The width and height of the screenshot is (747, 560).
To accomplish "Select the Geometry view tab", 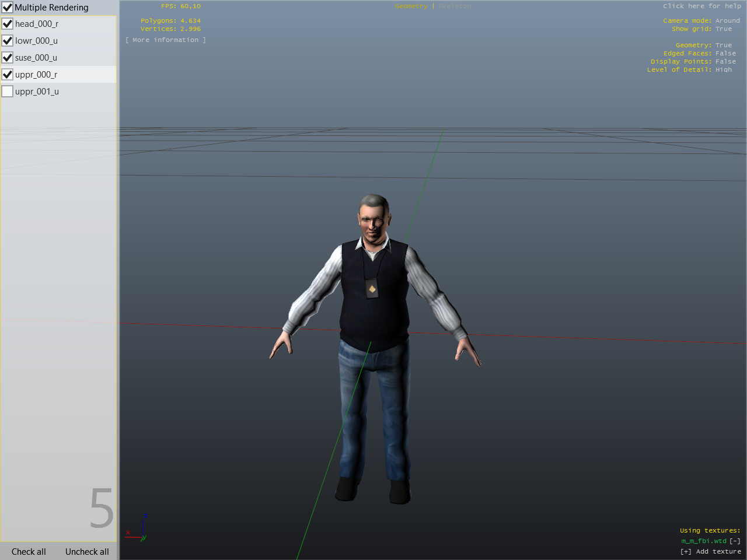I will (411, 6).
